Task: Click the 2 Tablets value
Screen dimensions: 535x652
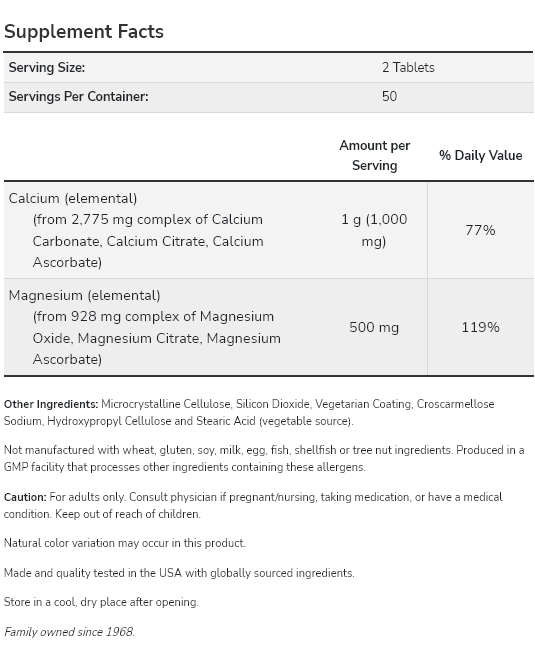Action: (x=408, y=67)
